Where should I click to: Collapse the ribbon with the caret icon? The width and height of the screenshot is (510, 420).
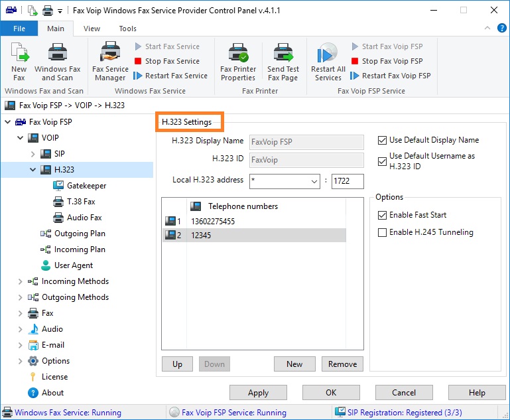(x=487, y=28)
